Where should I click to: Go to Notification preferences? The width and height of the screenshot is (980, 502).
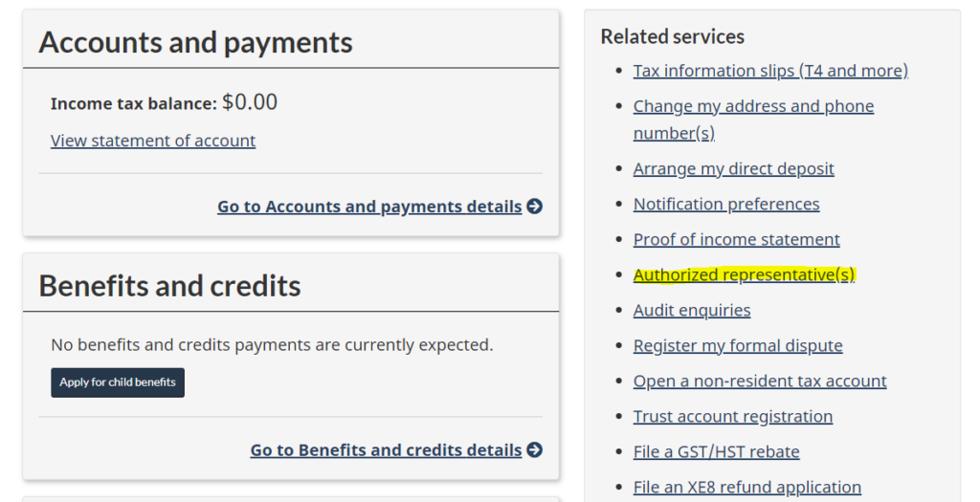(726, 204)
